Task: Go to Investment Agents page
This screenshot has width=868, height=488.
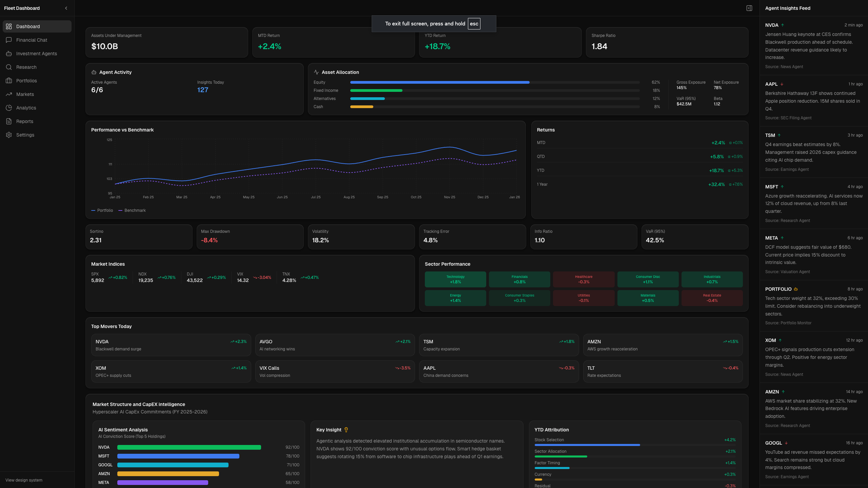Action: [37, 54]
